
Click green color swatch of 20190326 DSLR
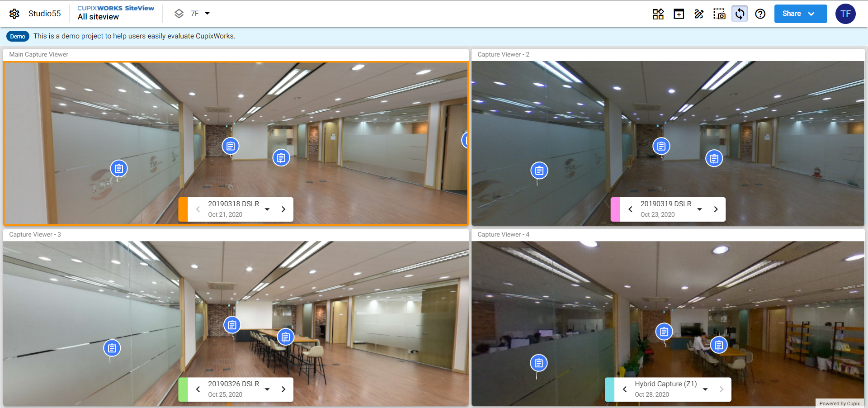coord(183,389)
